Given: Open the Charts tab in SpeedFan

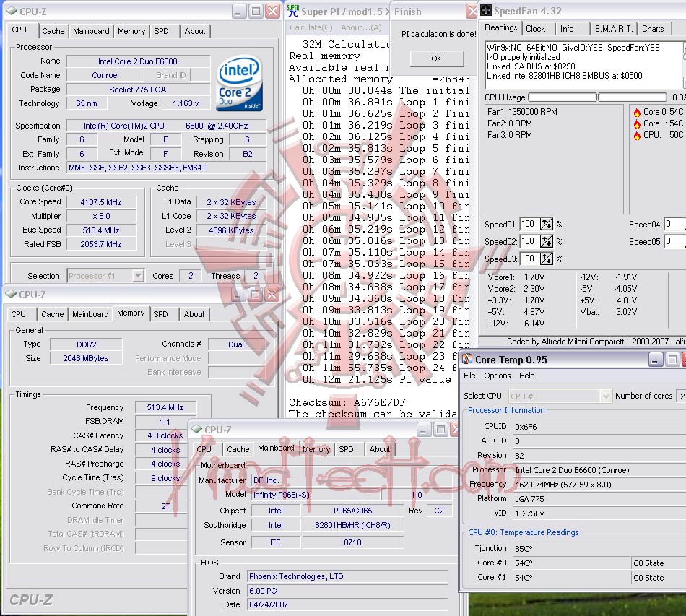Looking at the screenshot, I should [x=653, y=29].
